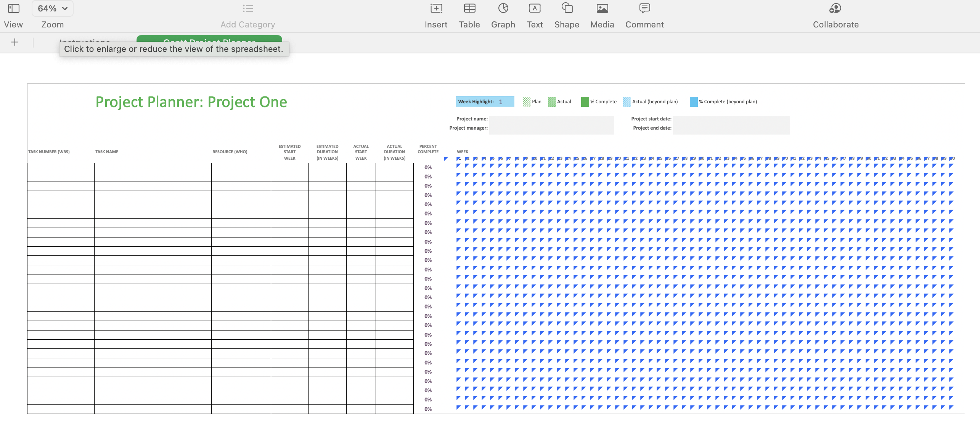Click the Add Category button
The height and width of the screenshot is (430, 980).
[x=247, y=15]
